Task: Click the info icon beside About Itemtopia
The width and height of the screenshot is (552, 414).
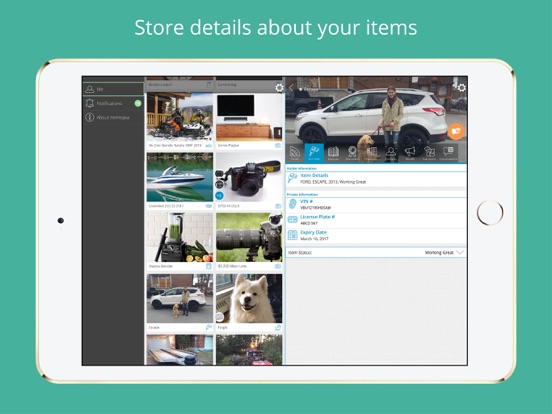Action: 89,117
